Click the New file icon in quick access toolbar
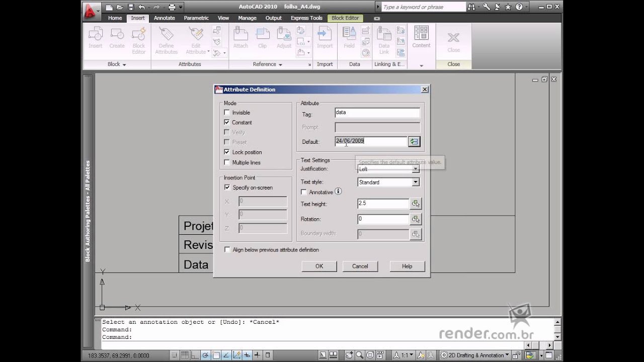The image size is (644, 362). tap(109, 7)
